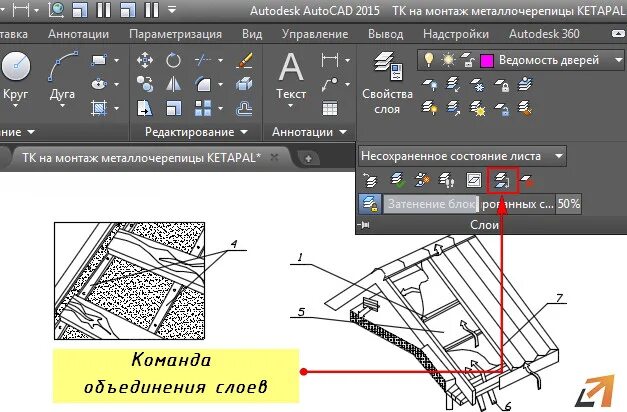Click the Isolate layer icon
The width and height of the screenshot is (627, 412).
(453, 85)
